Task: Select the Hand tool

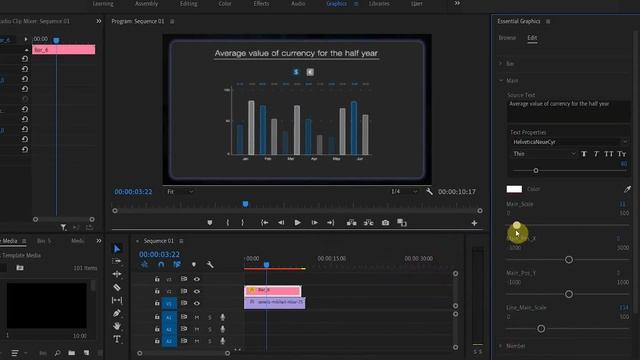Action: click(117, 326)
